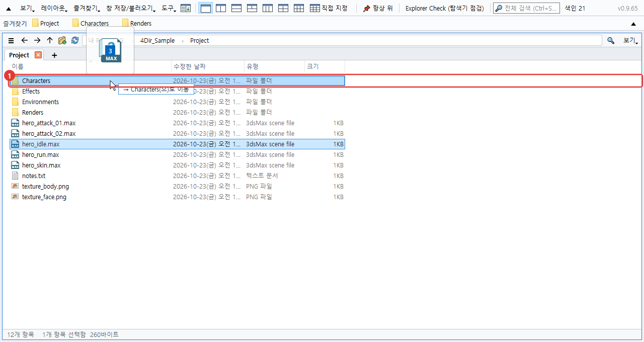This screenshot has width=644, height=342.
Task: Select hero_idle.max file
Action: pos(177,144)
